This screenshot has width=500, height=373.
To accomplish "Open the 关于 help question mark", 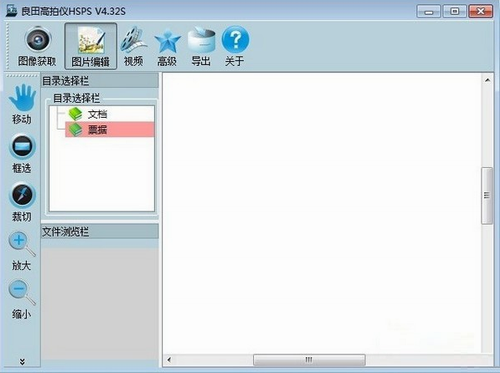I will pyautogui.click(x=235, y=46).
